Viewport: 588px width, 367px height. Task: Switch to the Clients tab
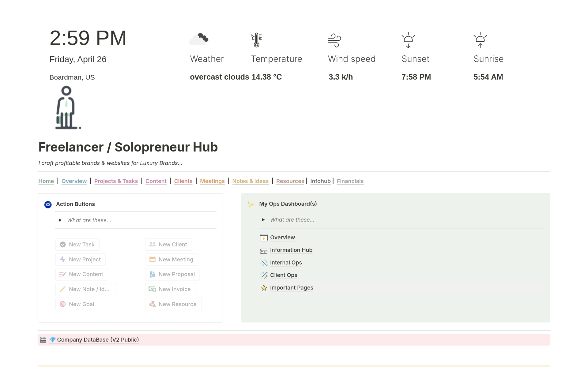point(183,181)
